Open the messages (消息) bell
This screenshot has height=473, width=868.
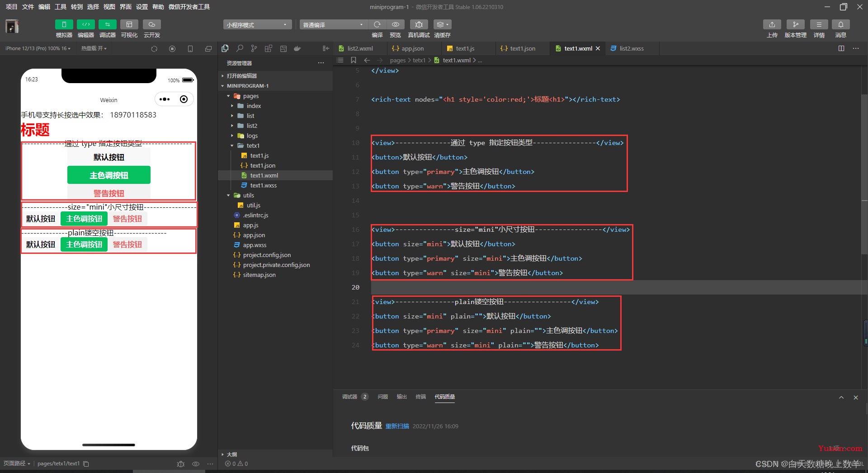pyautogui.click(x=840, y=24)
